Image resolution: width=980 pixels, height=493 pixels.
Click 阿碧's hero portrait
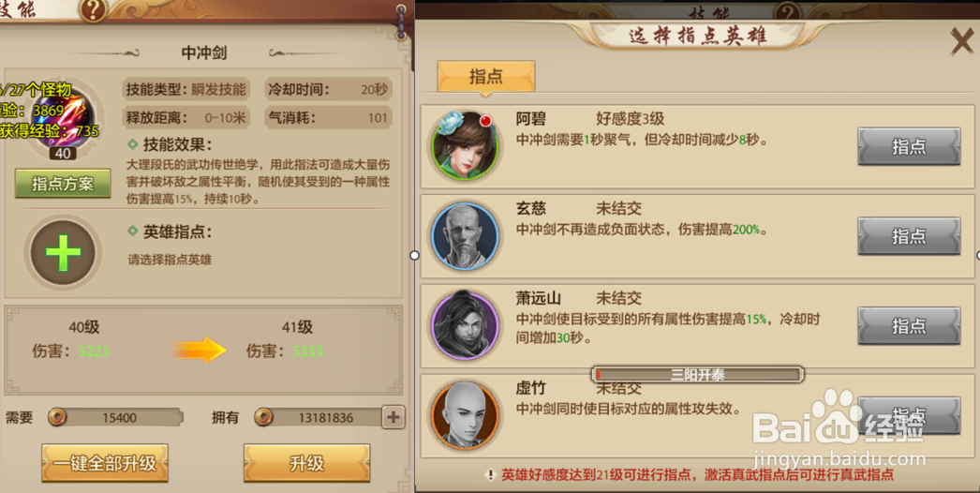(465, 146)
